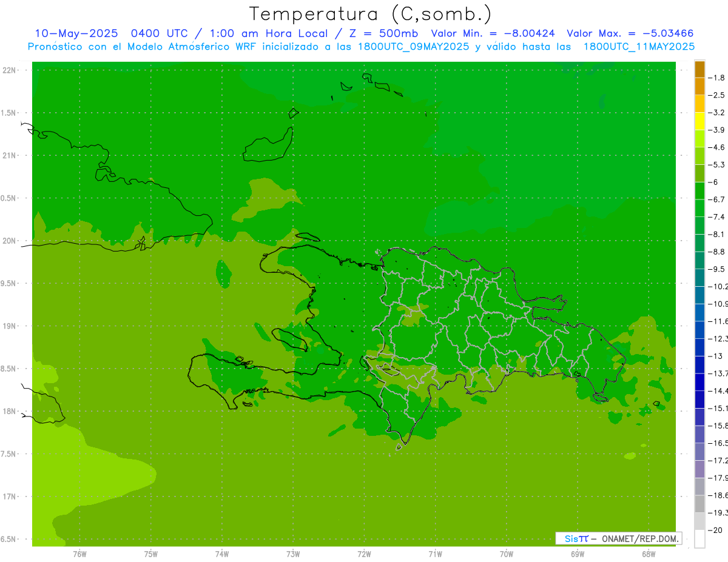The height and width of the screenshot is (562, 728).
Task: Click the '-3.2' colorbar value
Action: pos(717,112)
